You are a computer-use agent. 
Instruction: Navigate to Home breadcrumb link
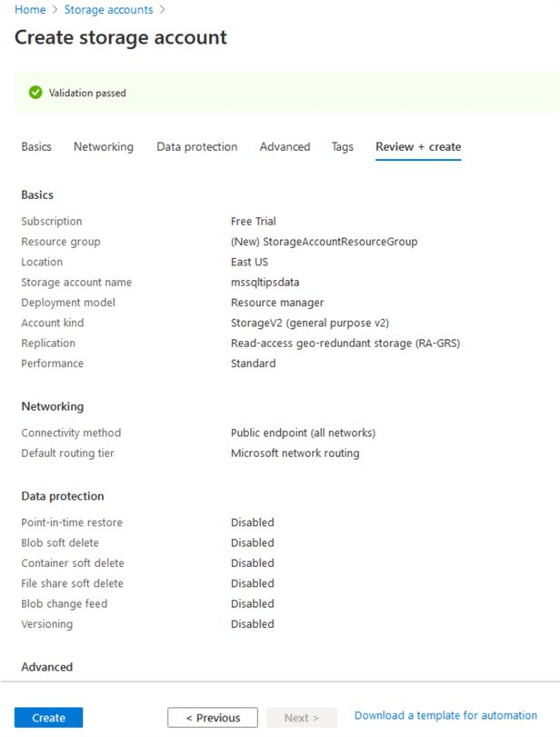click(30, 10)
